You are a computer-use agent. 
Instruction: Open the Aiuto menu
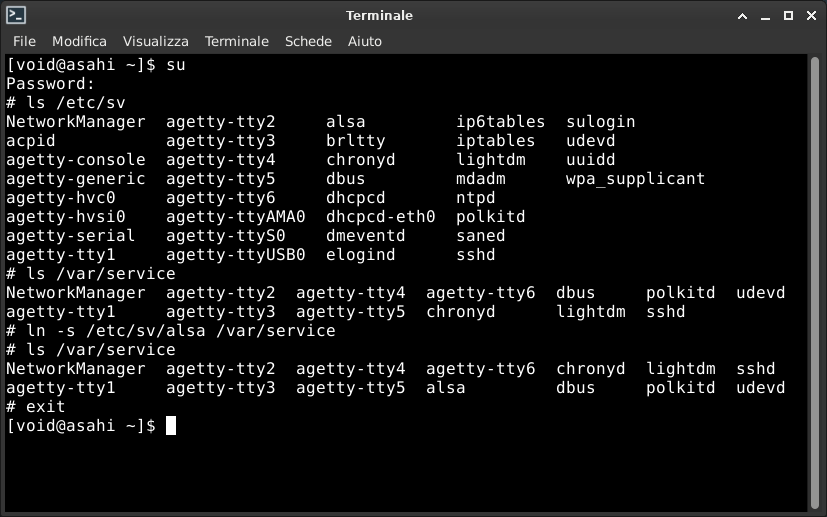[364, 41]
